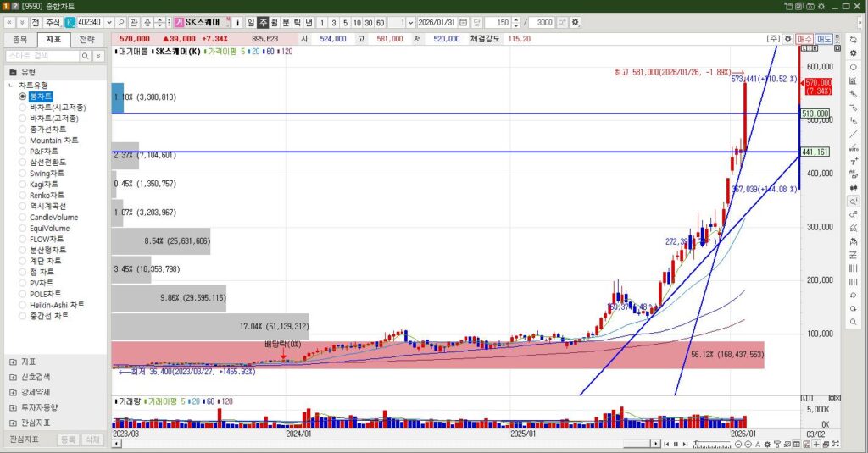
Task: Expand the 투자자동향 section
Action: pos(13,407)
